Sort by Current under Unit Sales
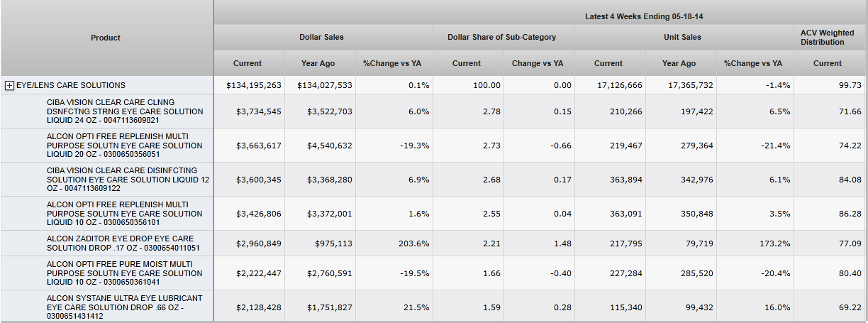Screen dimensions: 868x323 [608, 63]
